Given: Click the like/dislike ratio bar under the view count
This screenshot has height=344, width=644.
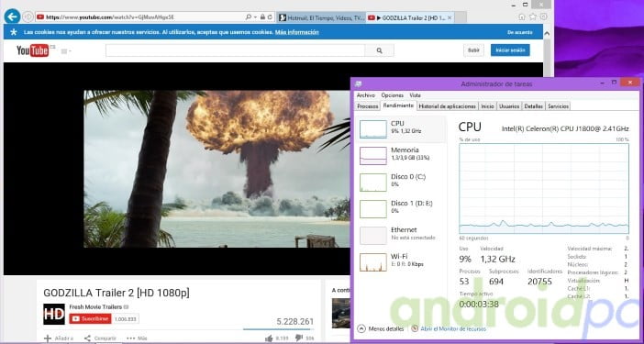Looking at the screenshot, I should coord(279,329).
